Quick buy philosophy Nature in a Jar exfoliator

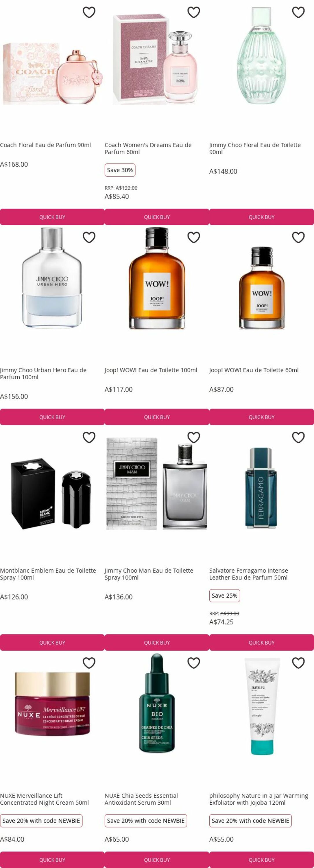click(x=261, y=859)
